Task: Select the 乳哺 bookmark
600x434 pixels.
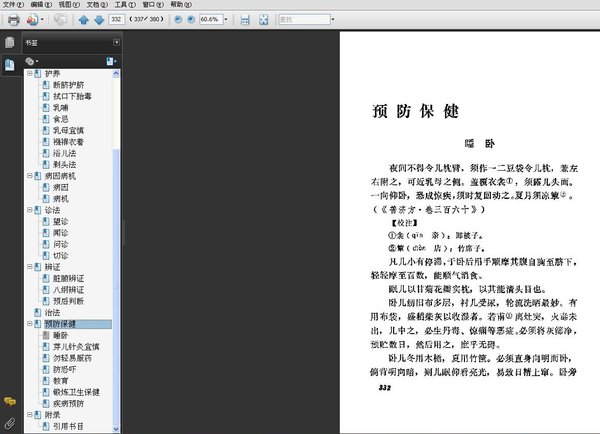Action: click(60, 108)
